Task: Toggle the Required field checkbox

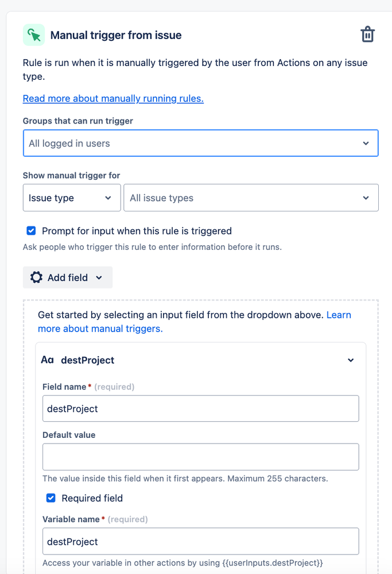Action: coord(51,498)
